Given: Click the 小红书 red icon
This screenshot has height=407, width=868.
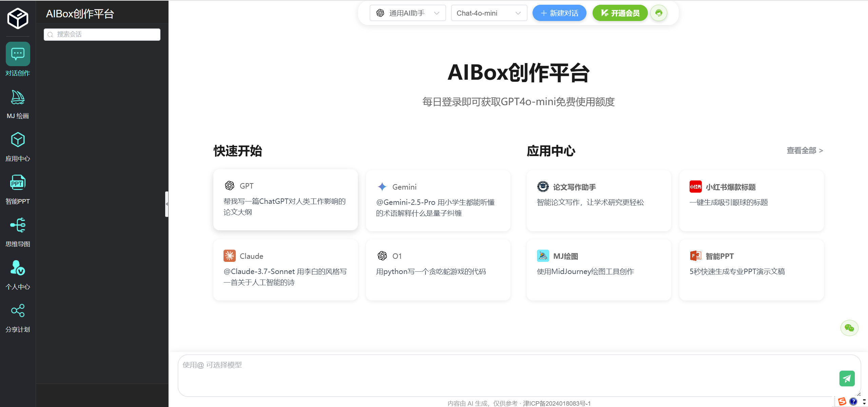Looking at the screenshot, I should [696, 187].
